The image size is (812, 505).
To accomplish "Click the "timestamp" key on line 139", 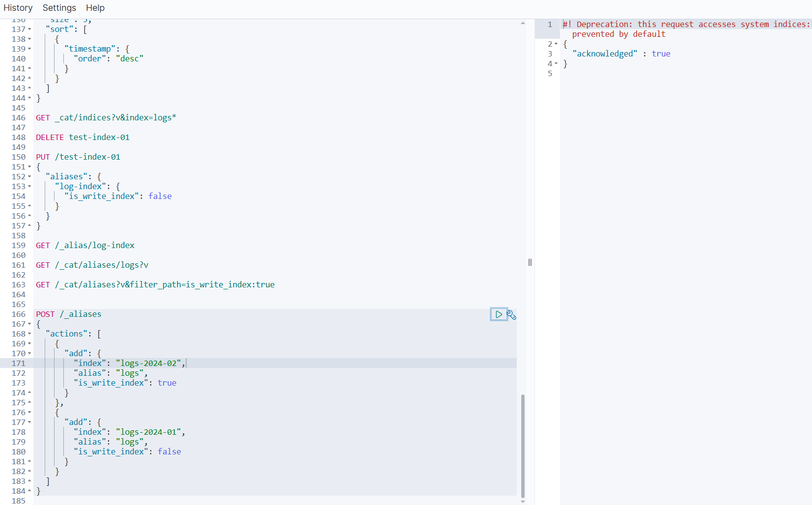I will tap(90, 49).
